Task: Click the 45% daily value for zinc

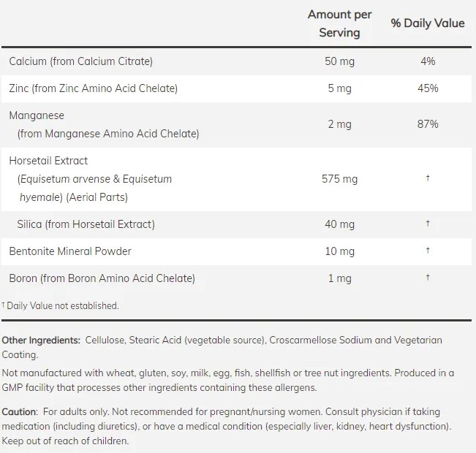Action: click(x=428, y=88)
